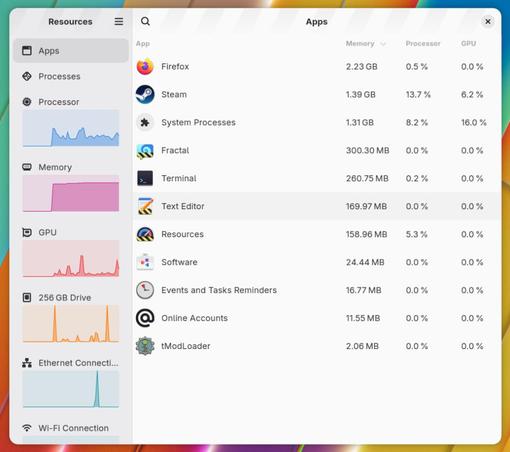
Task: Select the Steam row name
Action: (174, 95)
